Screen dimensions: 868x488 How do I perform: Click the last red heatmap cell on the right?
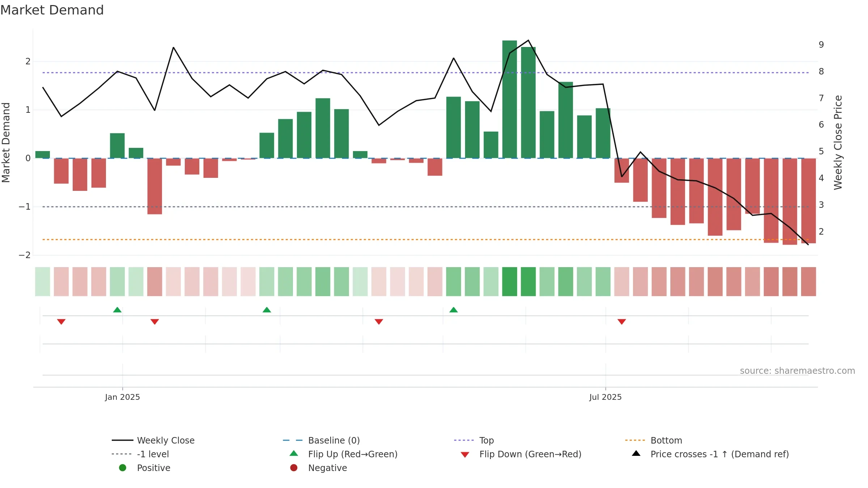(809, 282)
